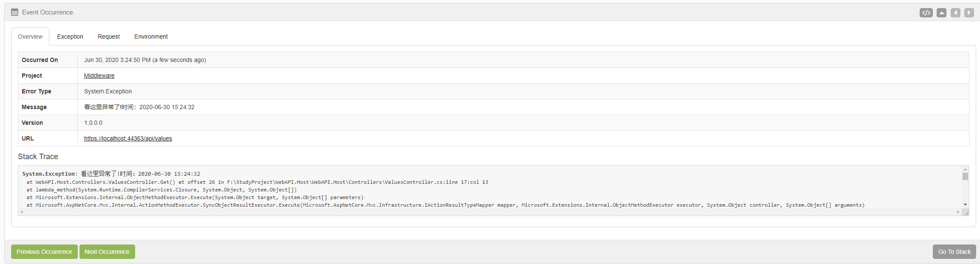
Task: Click the stack trace vertical scrollbar thumb
Action: click(x=965, y=177)
